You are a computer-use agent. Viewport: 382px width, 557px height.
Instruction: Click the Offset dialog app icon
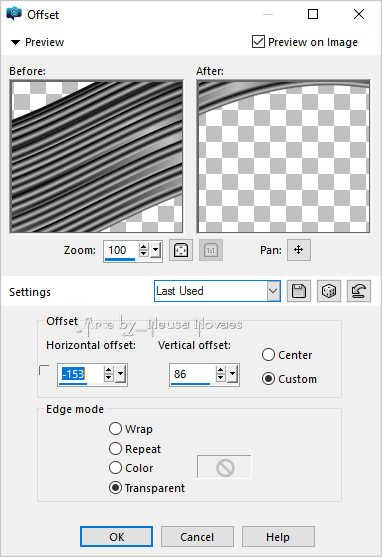coord(14,14)
